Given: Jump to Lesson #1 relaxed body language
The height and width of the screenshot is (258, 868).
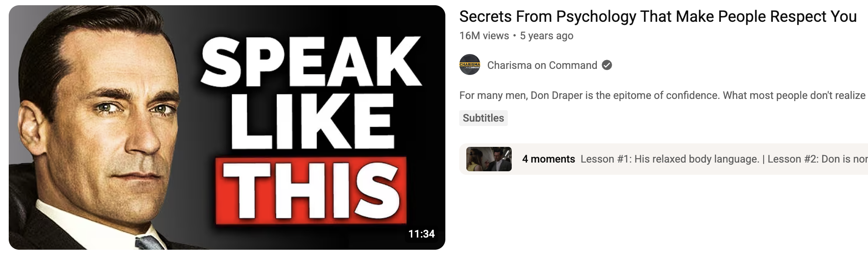Looking at the screenshot, I should [x=670, y=159].
